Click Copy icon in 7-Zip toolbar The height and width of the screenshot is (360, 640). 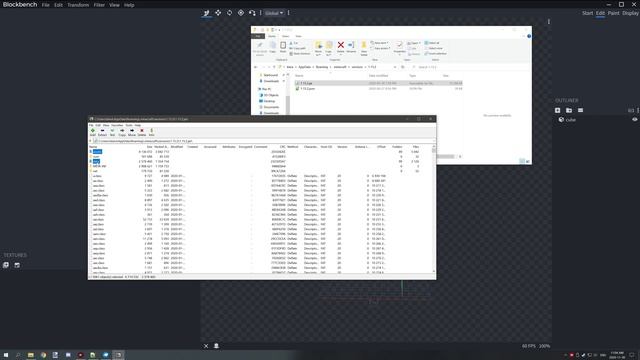click(x=122, y=132)
